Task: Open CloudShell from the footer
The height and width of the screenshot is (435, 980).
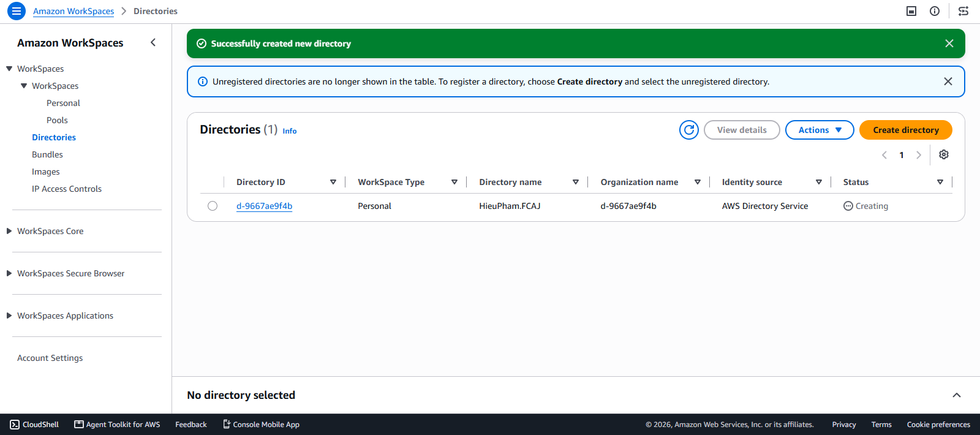Action: [x=34, y=425]
